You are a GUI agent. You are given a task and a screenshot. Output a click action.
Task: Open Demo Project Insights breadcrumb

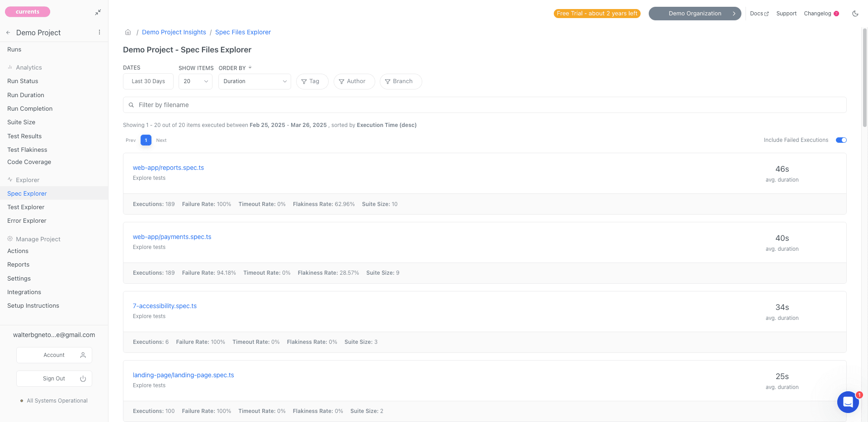coord(174,32)
